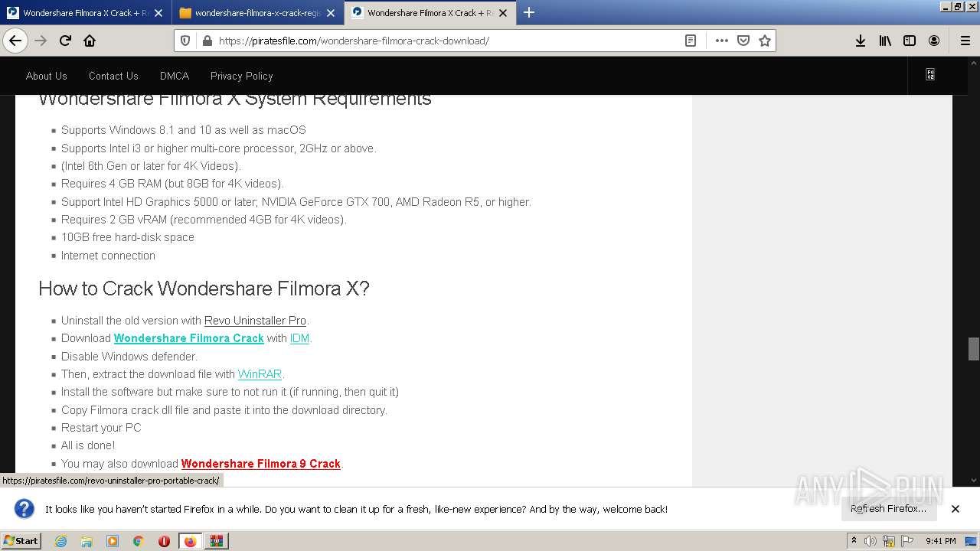Click the Refresh Firefox button

pyautogui.click(x=888, y=509)
